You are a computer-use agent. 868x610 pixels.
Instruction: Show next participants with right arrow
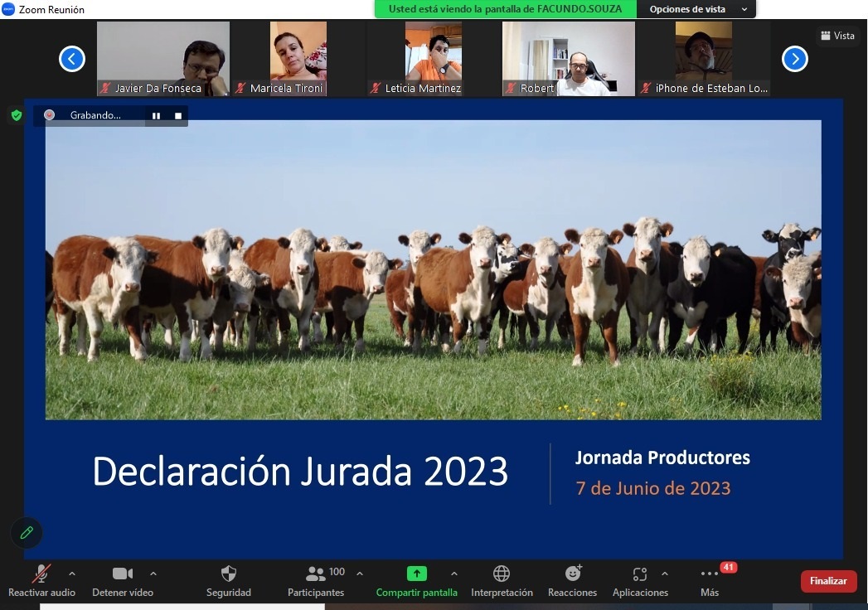pyautogui.click(x=794, y=59)
